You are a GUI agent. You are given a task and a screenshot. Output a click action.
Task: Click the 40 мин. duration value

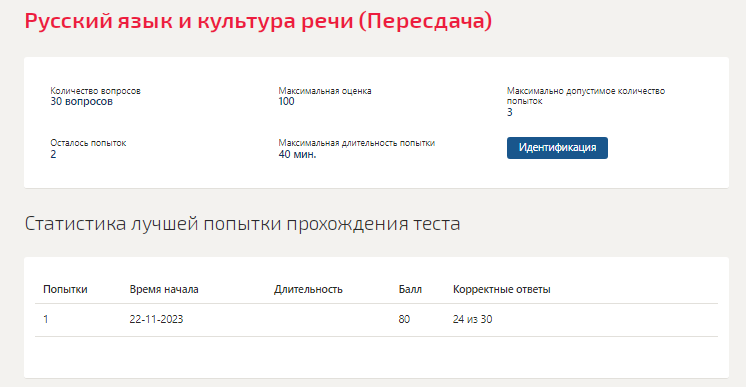tap(297, 154)
